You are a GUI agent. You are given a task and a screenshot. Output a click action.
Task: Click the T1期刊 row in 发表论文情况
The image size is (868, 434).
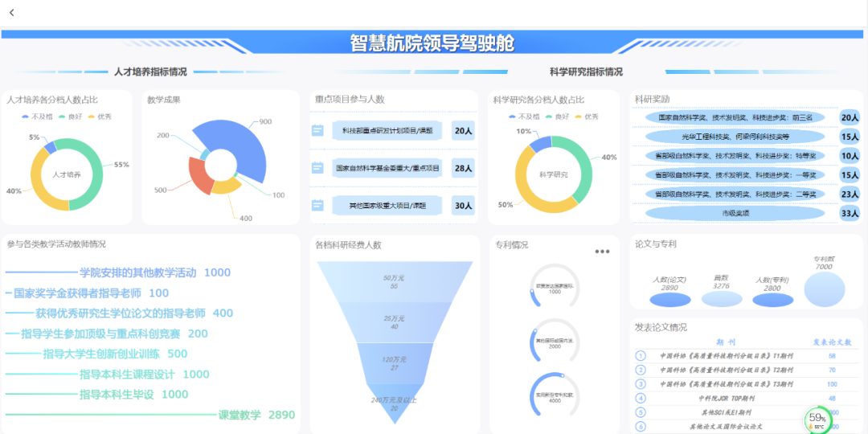(747, 356)
